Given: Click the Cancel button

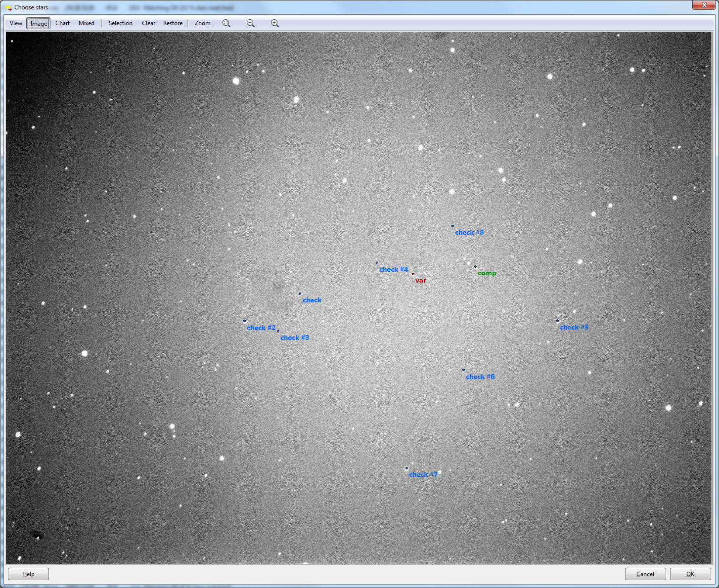Looking at the screenshot, I should click(645, 574).
